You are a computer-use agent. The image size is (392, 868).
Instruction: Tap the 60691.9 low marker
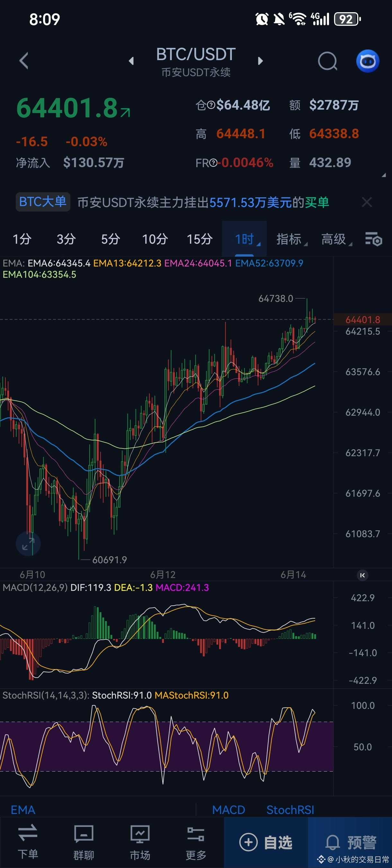click(x=110, y=560)
